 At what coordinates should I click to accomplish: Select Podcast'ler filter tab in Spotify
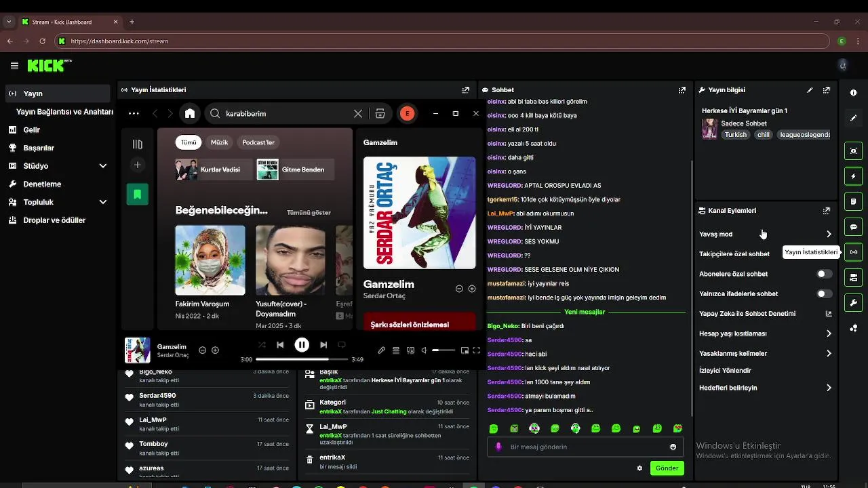[x=258, y=142]
